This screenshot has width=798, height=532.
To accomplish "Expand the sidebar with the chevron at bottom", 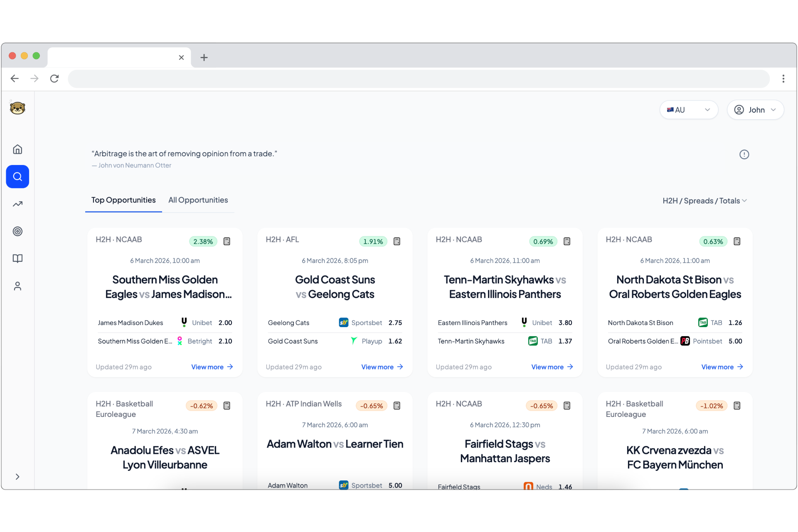I will click(17, 477).
